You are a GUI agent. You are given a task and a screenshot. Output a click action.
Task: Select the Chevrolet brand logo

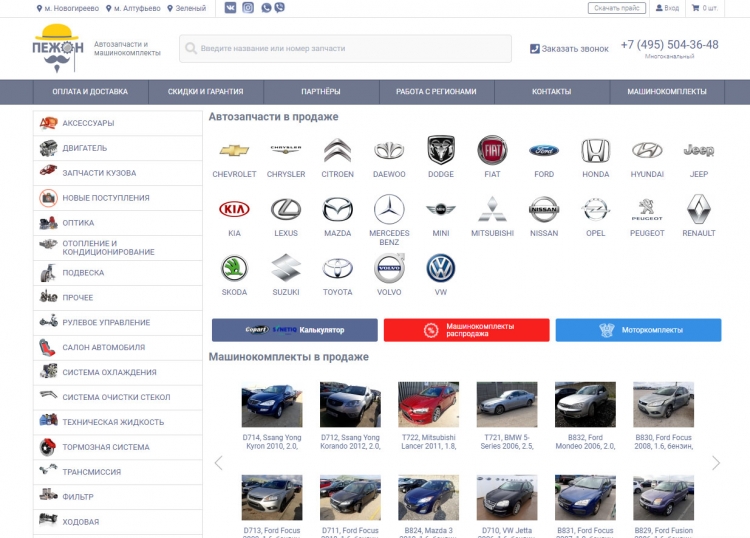tap(234, 151)
